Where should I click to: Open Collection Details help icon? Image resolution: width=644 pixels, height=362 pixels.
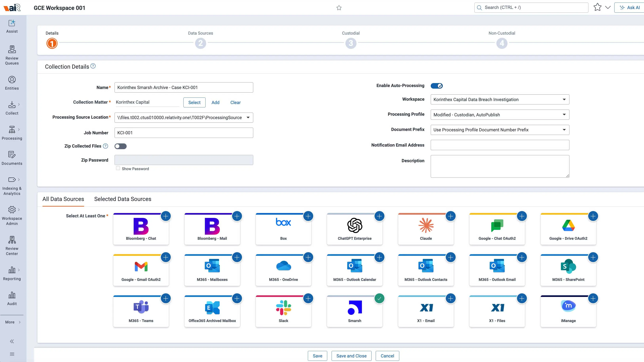93,66
